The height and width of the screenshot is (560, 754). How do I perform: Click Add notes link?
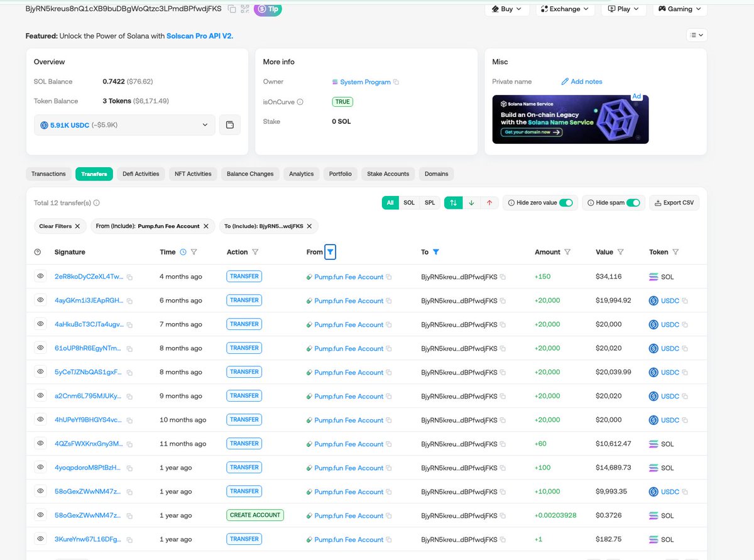click(582, 82)
